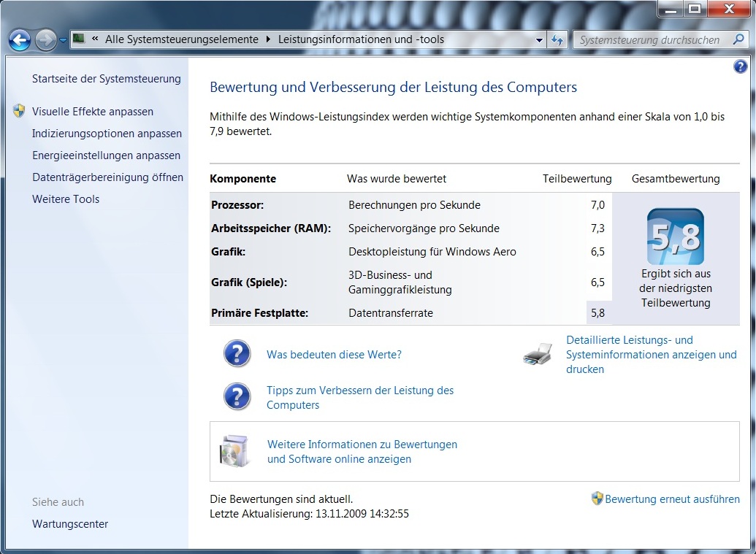Viewport: 756px width, 554px height.
Task: Click the greyed Forward arrow button
Action: [x=46, y=40]
